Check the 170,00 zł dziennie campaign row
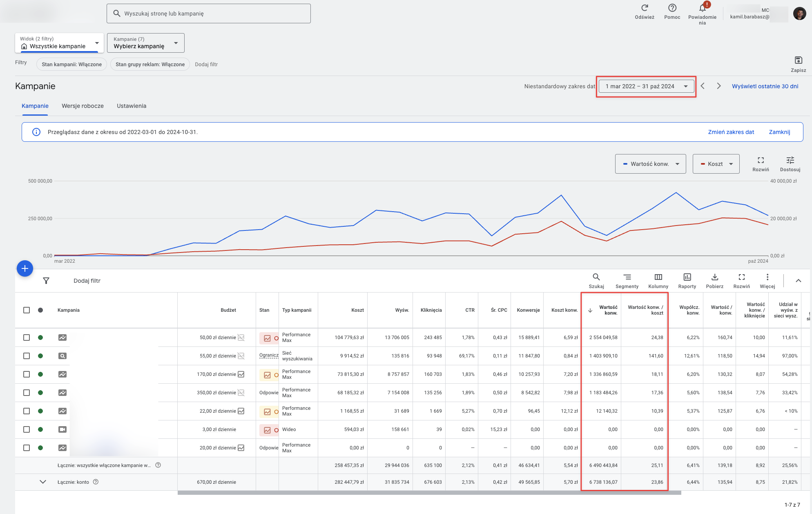The width and height of the screenshot is (812, 514). pos(27,374)
